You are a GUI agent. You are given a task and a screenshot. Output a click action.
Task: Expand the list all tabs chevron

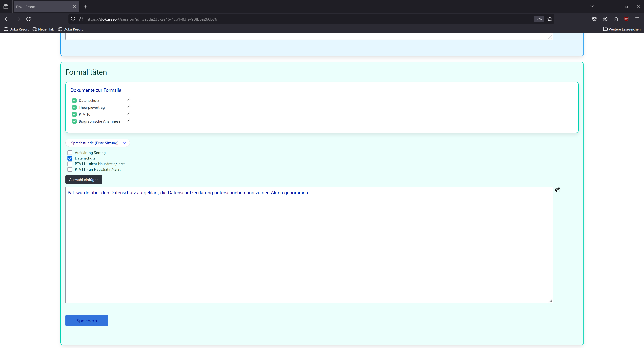[591, 7]
